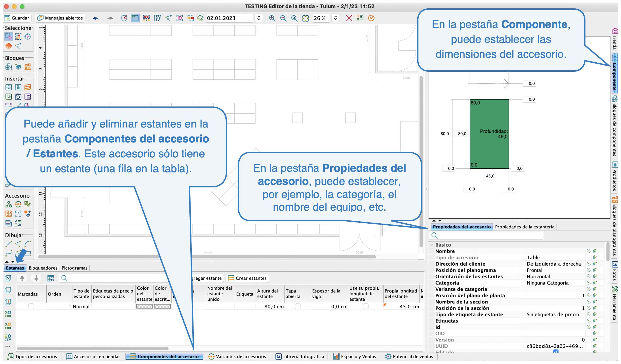This screenshot has width=621, height=364.
Task: Open the Productos side tab
Action: click(615, 177)
